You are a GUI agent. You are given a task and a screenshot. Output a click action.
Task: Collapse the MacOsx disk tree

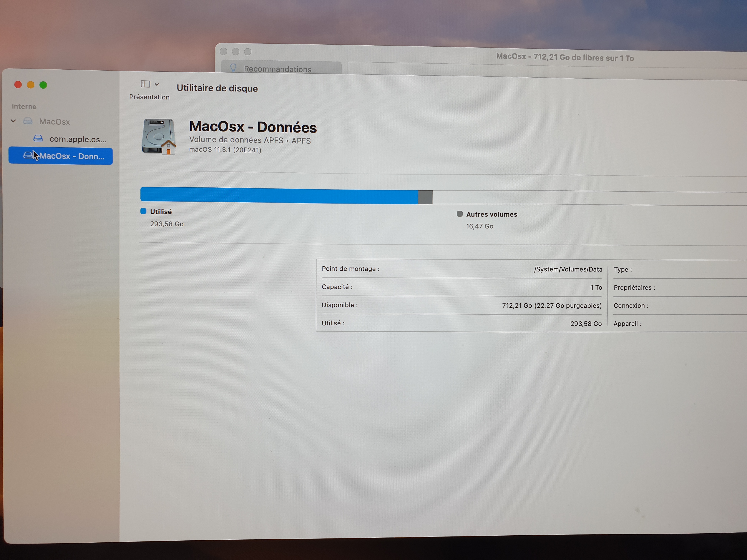click(x=14, y=121)
